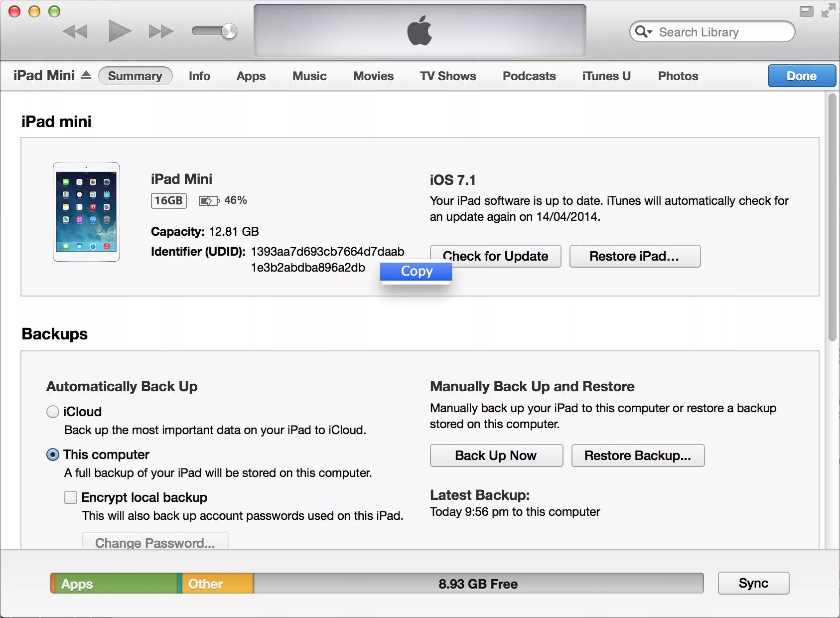Open the Info tab

click(199, 76)
